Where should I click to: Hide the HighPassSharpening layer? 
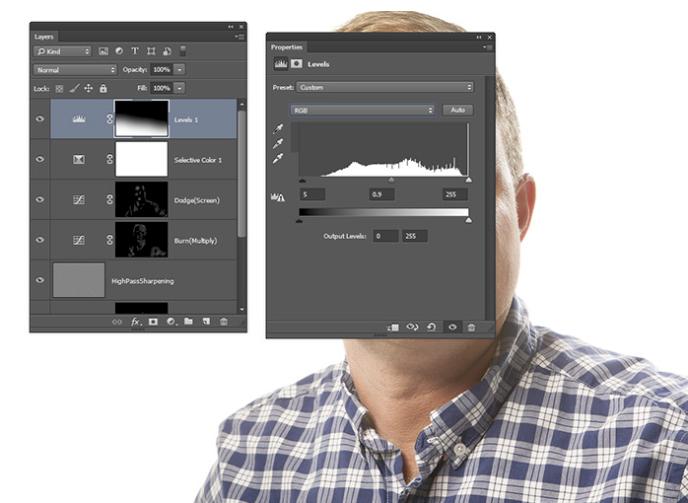39,280
